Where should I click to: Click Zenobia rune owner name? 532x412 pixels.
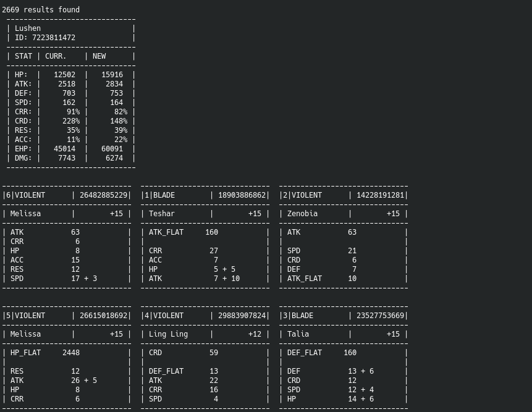click(x=302, y=214)
